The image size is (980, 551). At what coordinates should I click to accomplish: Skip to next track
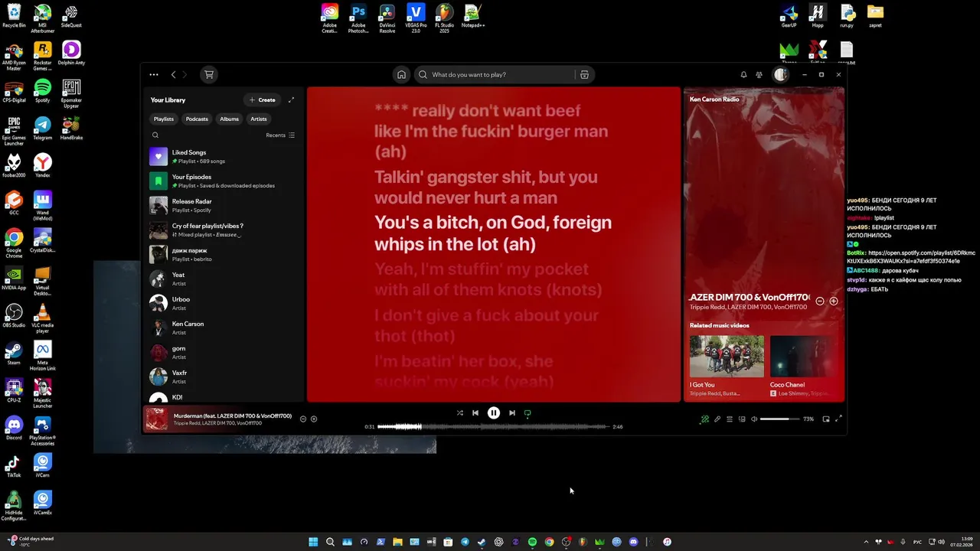point(512,413)
